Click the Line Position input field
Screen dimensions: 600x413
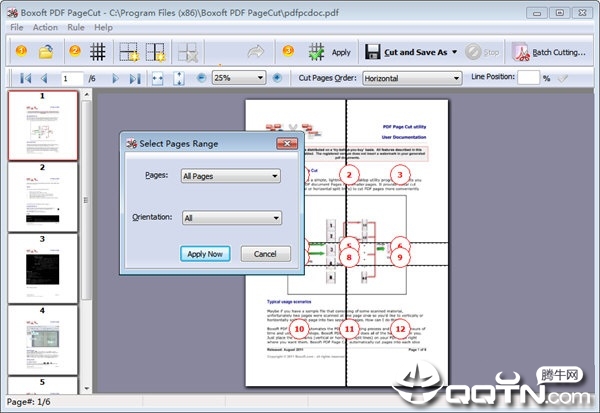pos(528,78)
